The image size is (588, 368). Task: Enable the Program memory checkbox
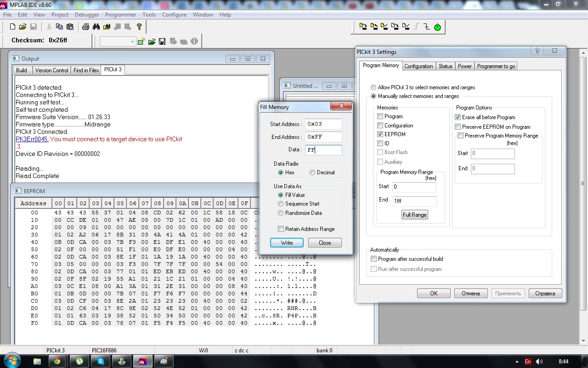380,116
